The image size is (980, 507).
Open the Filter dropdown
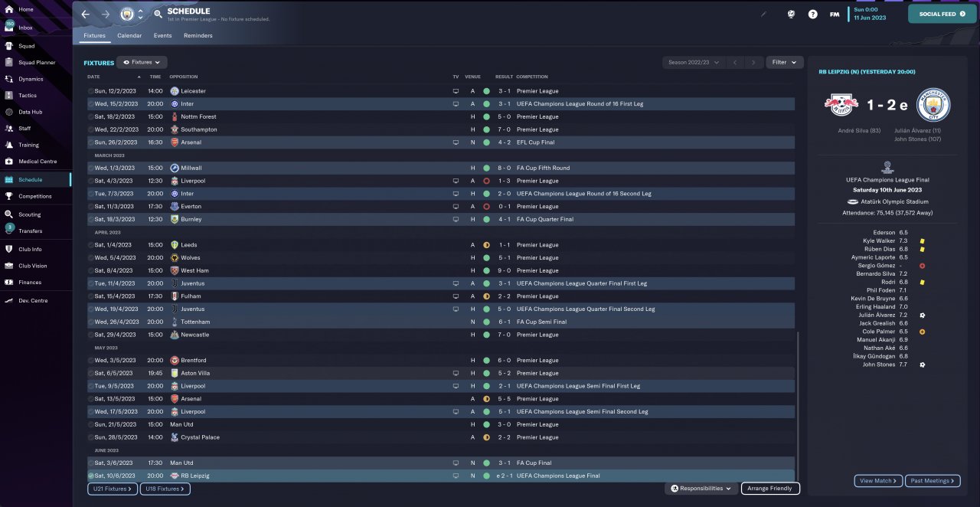pos(783,62)
